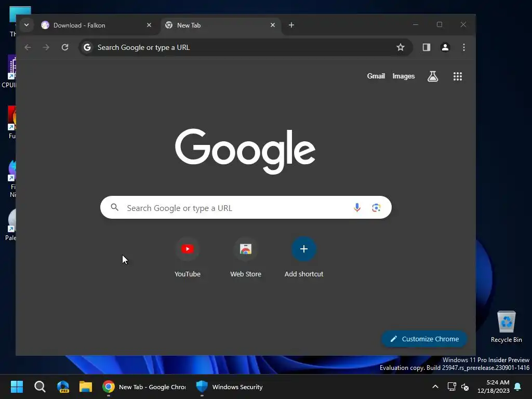This screenshot has width=532, height=399.
Task: Open Microsoft Edge Preview from taskbar
Action: pos(63,387)
